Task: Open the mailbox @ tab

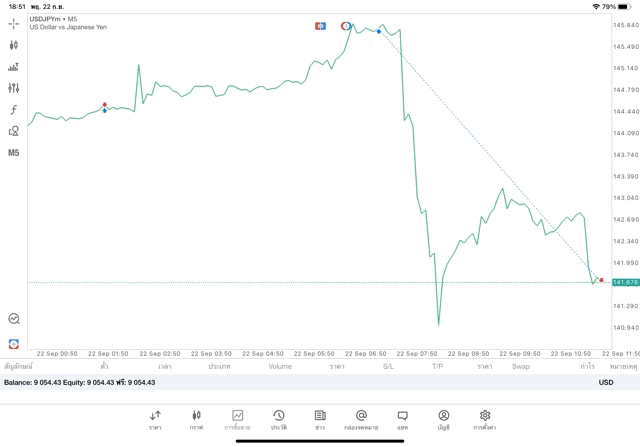Action: coord(361,420)
